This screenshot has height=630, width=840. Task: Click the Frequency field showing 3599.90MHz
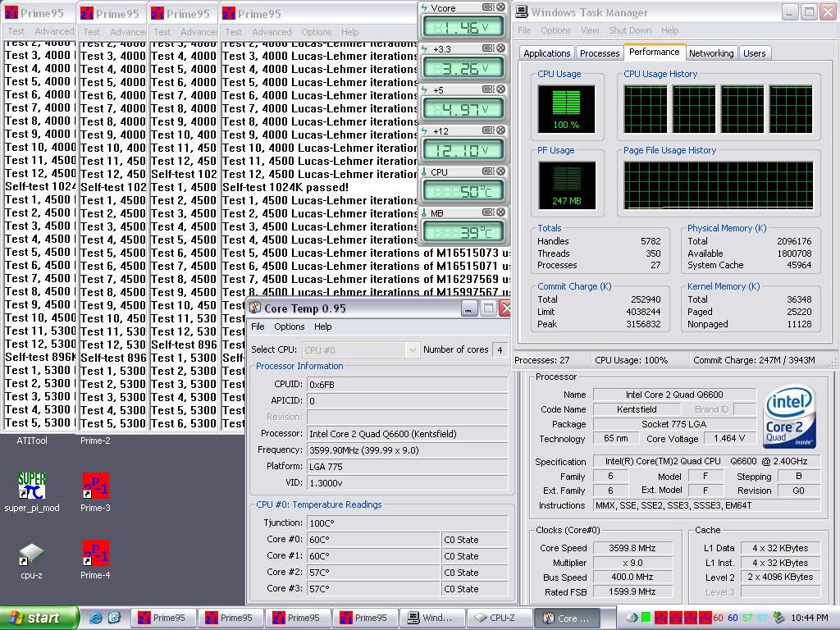pos(407,450)
